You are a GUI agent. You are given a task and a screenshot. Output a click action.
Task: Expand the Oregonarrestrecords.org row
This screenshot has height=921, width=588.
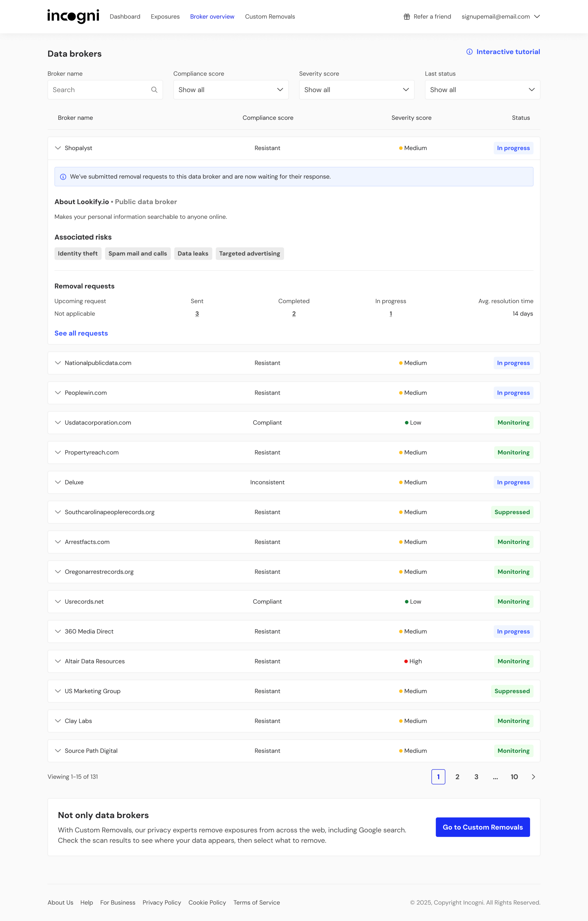pos(58,572)
